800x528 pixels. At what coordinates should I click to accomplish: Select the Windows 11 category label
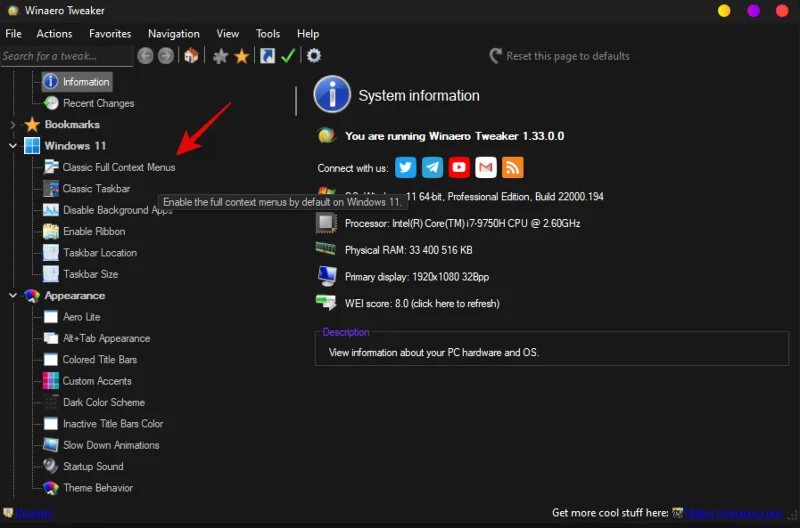pyautogui.click(x=75, y=146)
